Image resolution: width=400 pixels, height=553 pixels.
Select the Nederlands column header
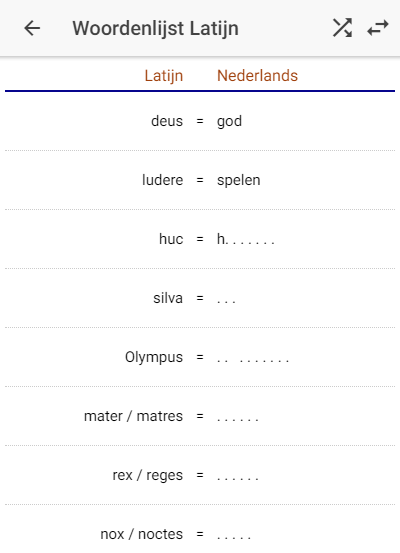click(x=257, y=75)
